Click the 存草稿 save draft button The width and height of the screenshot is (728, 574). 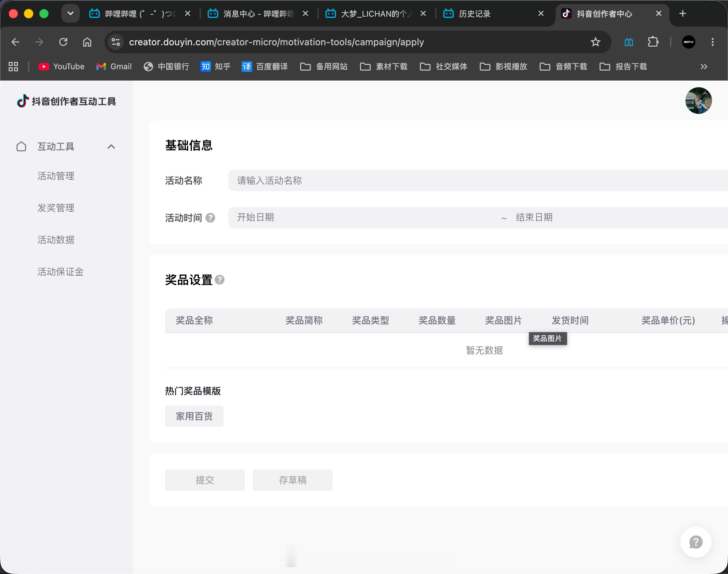click(x=293, y=480)
